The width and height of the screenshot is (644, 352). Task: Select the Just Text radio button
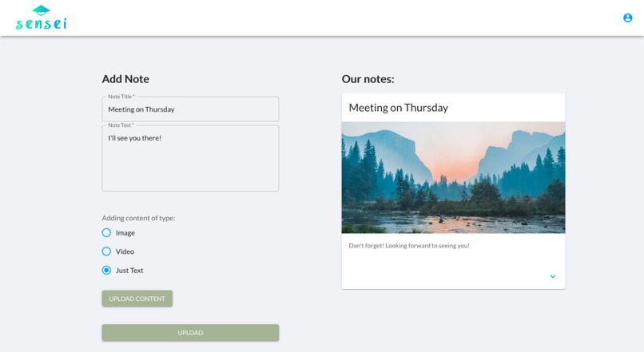click(x=106, y=271)
